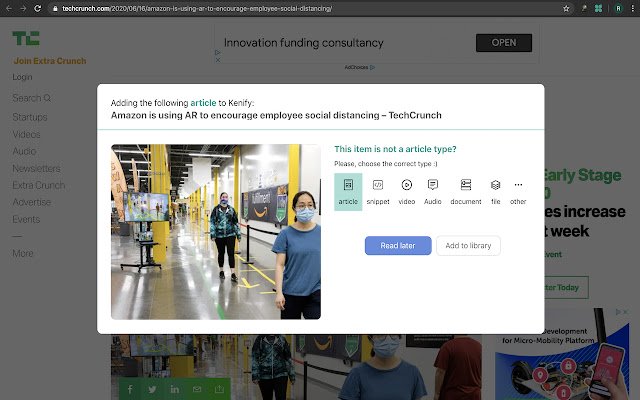Open the Chrome three-dot menu
This screenshot has width=640, height=400.
(633, 8)
